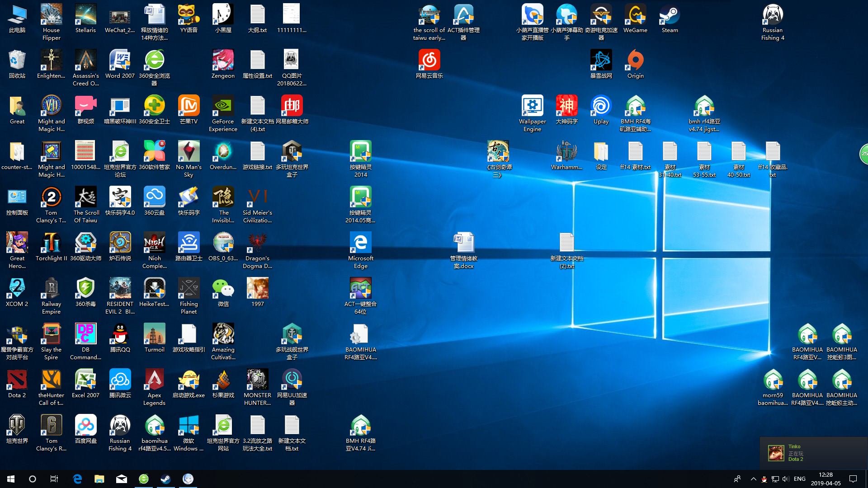Open Task View from the taskbar
This screenshot has width=868, height=488.
click(x=54, y=479)
